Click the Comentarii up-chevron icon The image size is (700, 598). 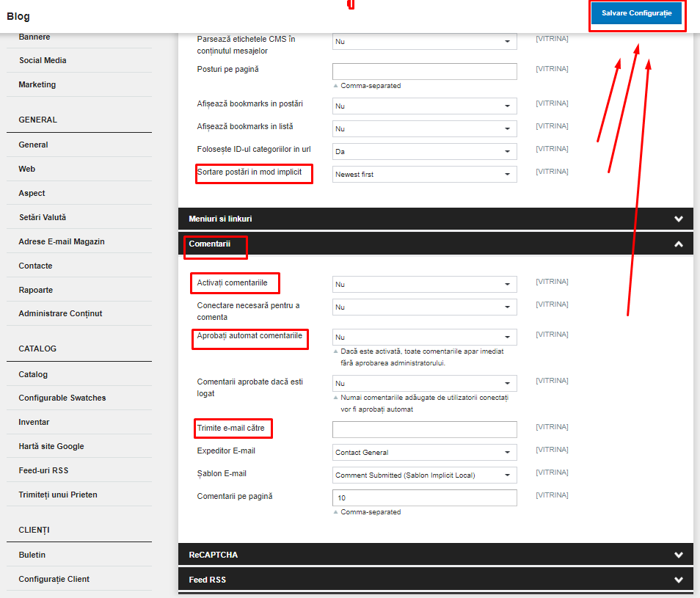(679, 244)
